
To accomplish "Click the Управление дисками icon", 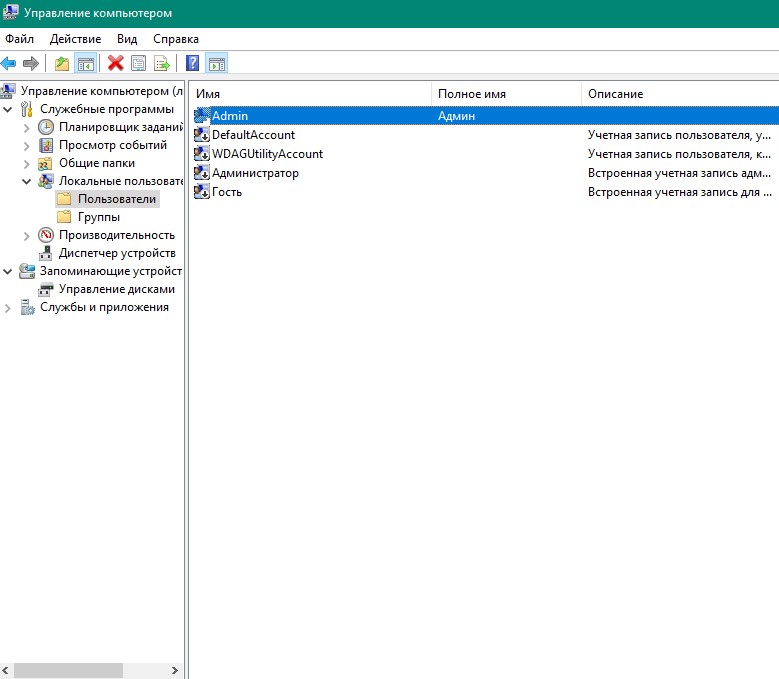I will pos(46,289).
